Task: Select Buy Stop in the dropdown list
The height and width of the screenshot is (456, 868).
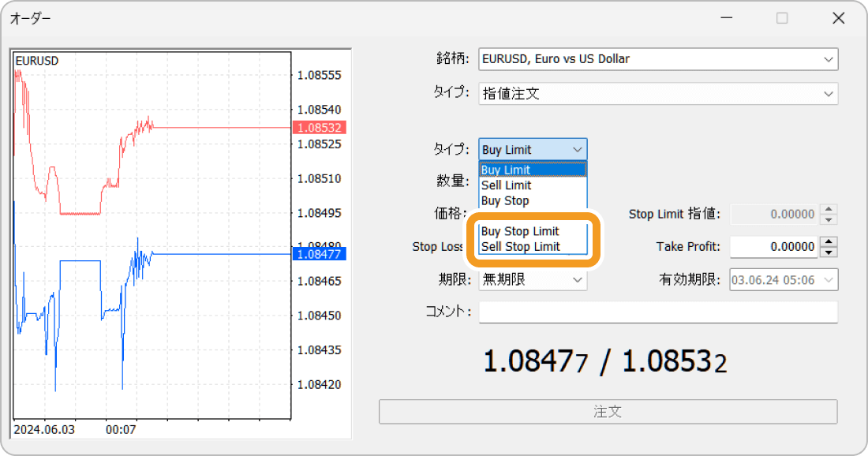Action: coord(533,201)
